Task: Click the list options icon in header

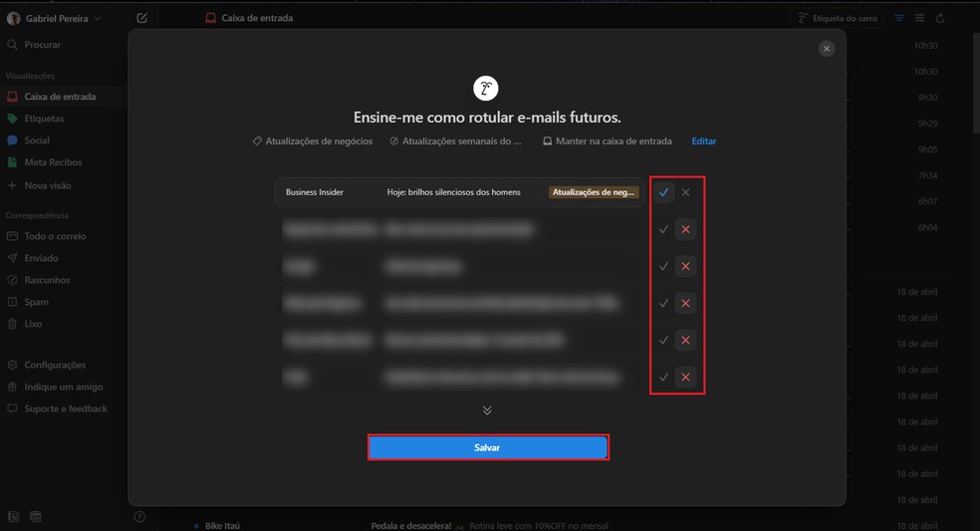Action: (919, 18)
